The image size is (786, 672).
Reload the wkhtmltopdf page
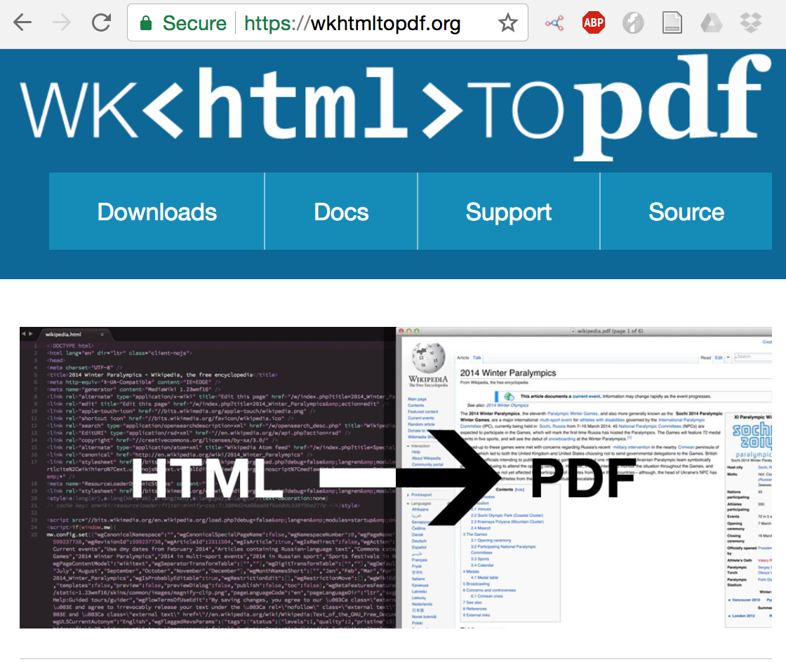point(100,22)
